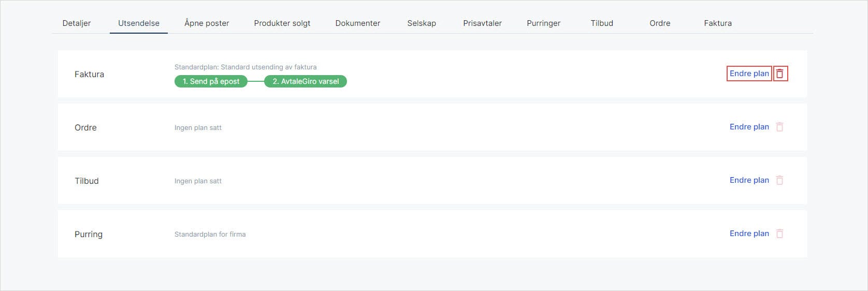Select the Tilbud tab in navigation
Screen dimensions: 868x291
click(602, 23)
